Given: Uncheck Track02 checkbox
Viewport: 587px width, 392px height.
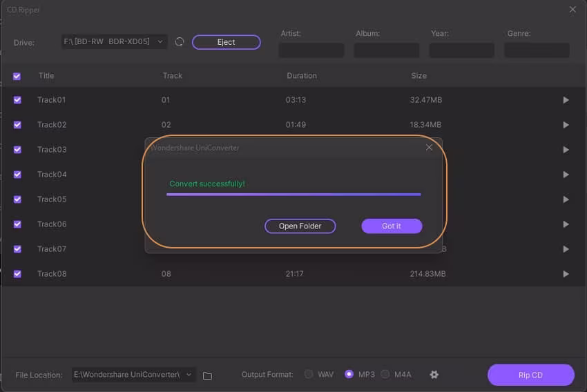Looking at the screenshot, I should (x=17, y=124).
